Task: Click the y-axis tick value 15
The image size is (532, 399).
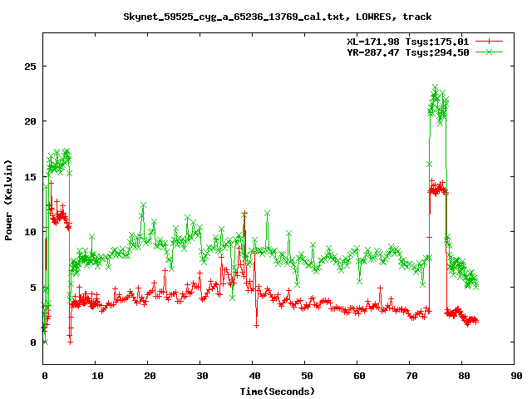Action: tap(30, 177)
